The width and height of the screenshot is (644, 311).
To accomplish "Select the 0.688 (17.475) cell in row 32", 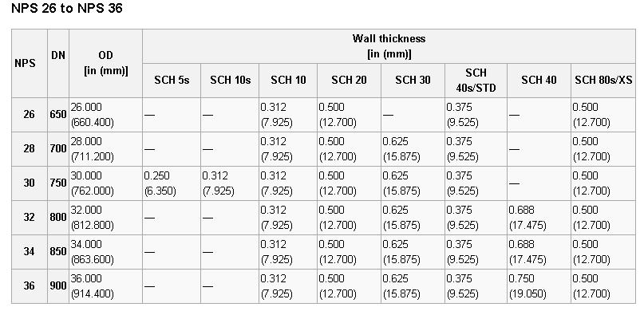I will [x=539, y=218].
